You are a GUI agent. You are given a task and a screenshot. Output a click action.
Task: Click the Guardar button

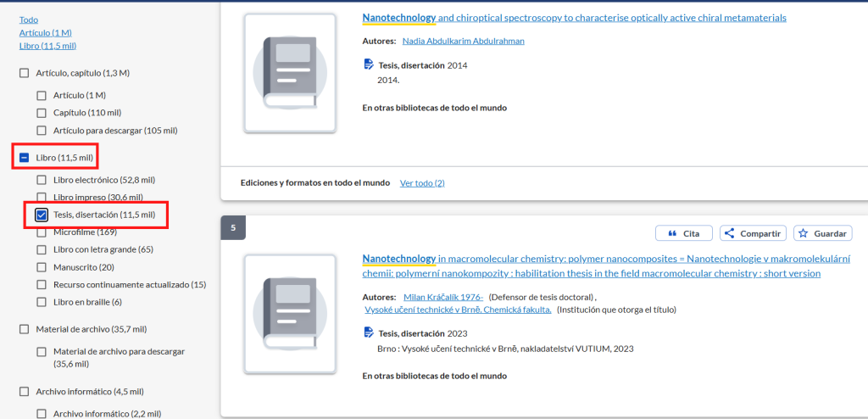point(822,233)
